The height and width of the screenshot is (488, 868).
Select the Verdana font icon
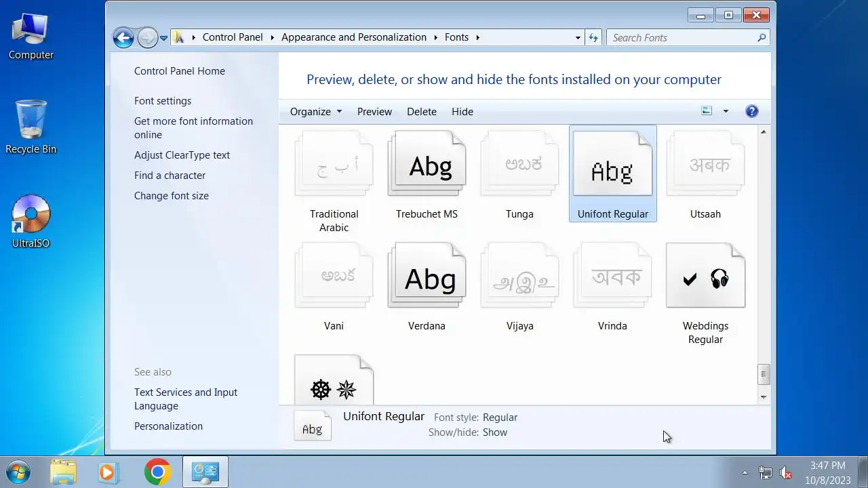coord(427,277)
